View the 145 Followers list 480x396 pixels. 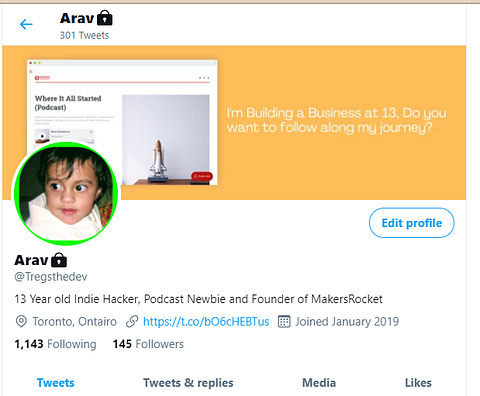pyautogui.click(x=148, y=344)
